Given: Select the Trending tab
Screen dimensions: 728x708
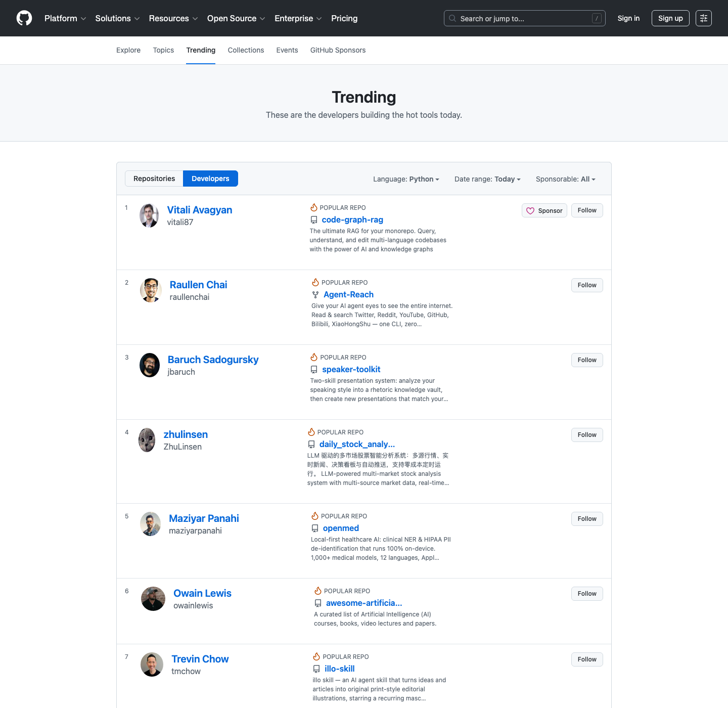Looking at the screenshot, I should click(201, 50).
